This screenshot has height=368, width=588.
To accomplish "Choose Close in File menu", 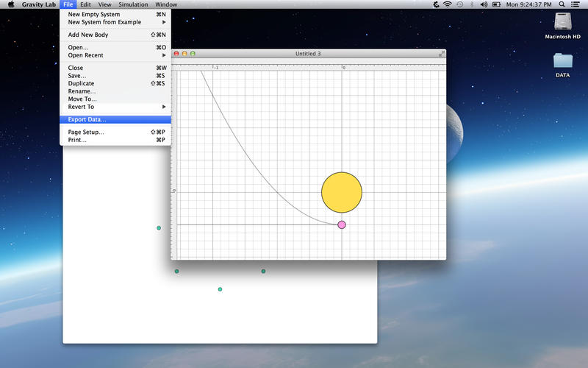I will pyautogui.click(x=115, y=68).
